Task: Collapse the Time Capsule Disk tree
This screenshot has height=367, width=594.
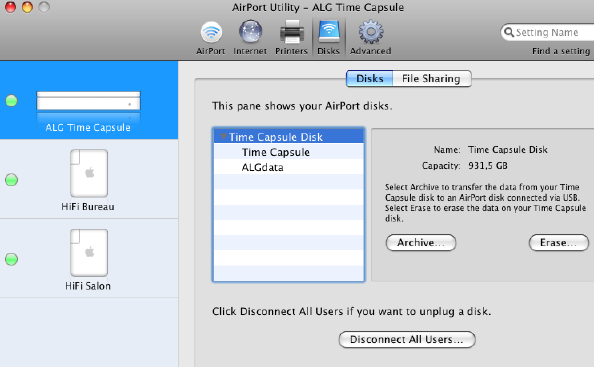Action: [x=224, y=136]
